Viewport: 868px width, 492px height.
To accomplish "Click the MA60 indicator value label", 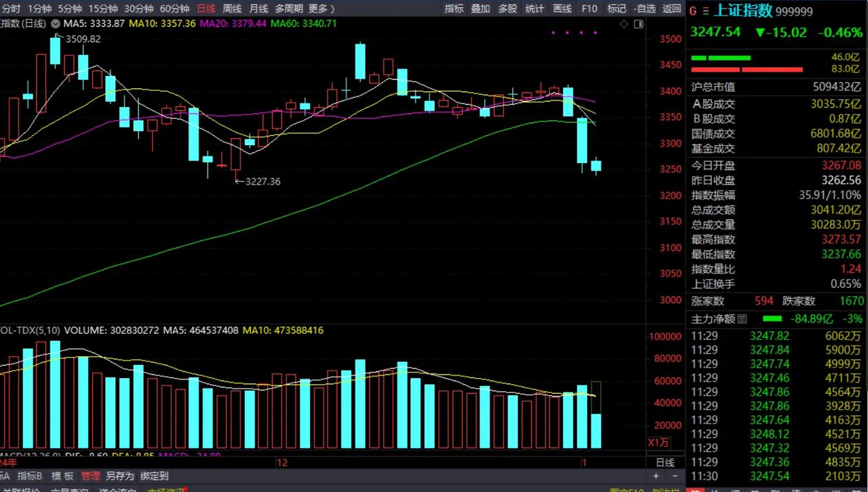I will click(304, 23).
